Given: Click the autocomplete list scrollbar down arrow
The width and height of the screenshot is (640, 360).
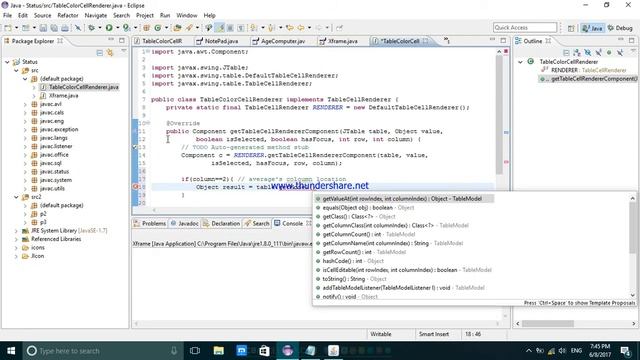Looking at the screenshot, I should tap(633, 295).
